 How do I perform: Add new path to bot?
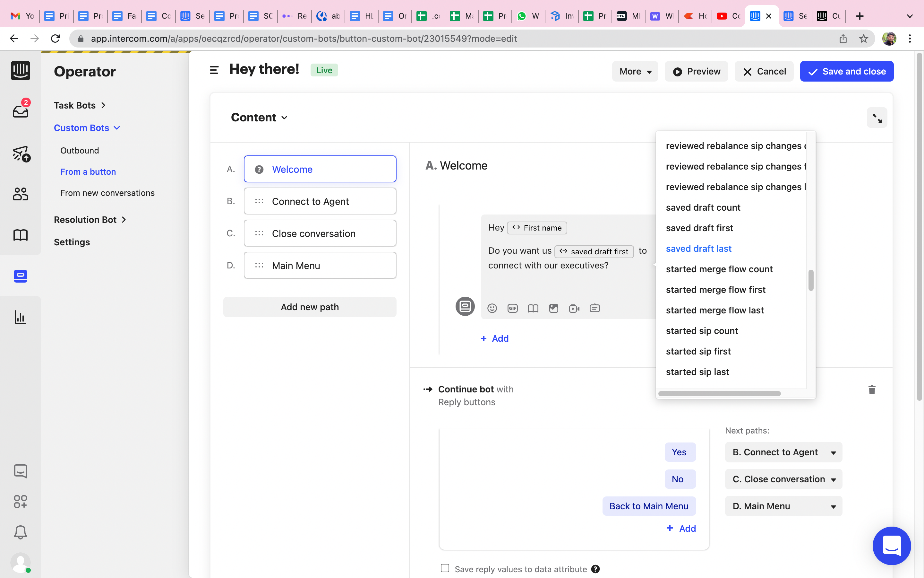[x=310, y=307]
